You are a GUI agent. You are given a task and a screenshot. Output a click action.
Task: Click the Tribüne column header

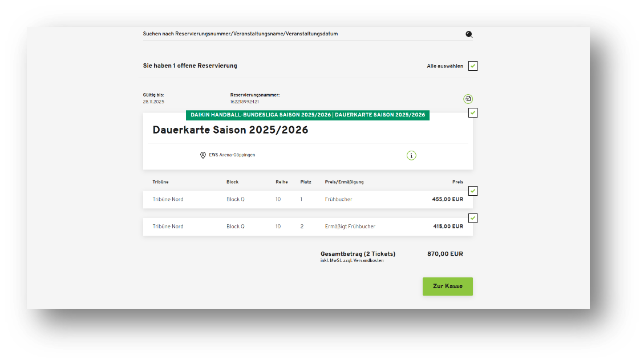point(161,182)
